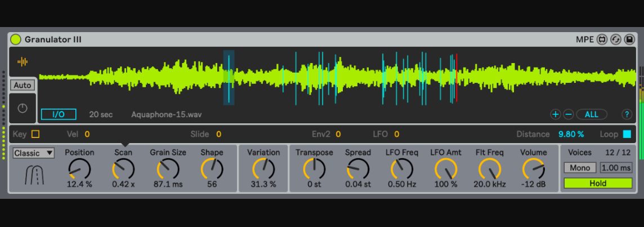Viewport: 644px width, 227px height.
Task: Toggle the Granulator III device activator
Action: point(16,39)
